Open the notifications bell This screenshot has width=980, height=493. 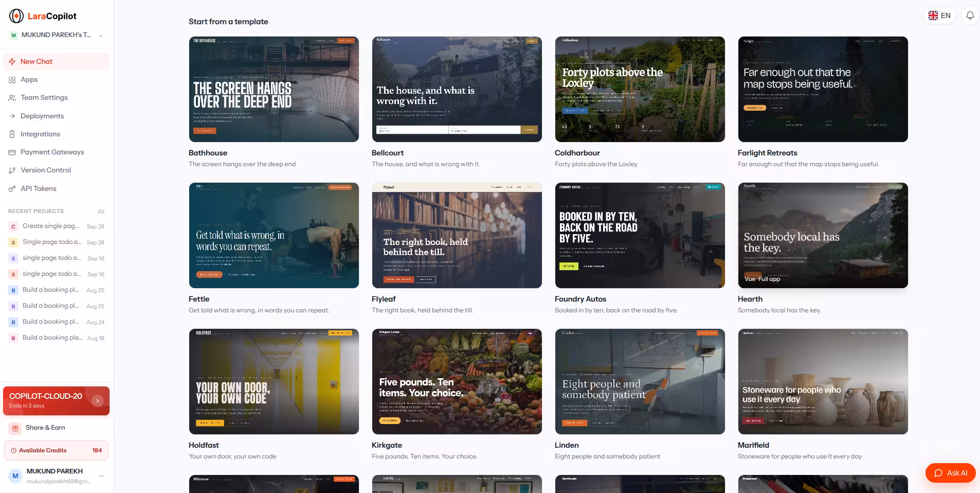tap(970, 15)
